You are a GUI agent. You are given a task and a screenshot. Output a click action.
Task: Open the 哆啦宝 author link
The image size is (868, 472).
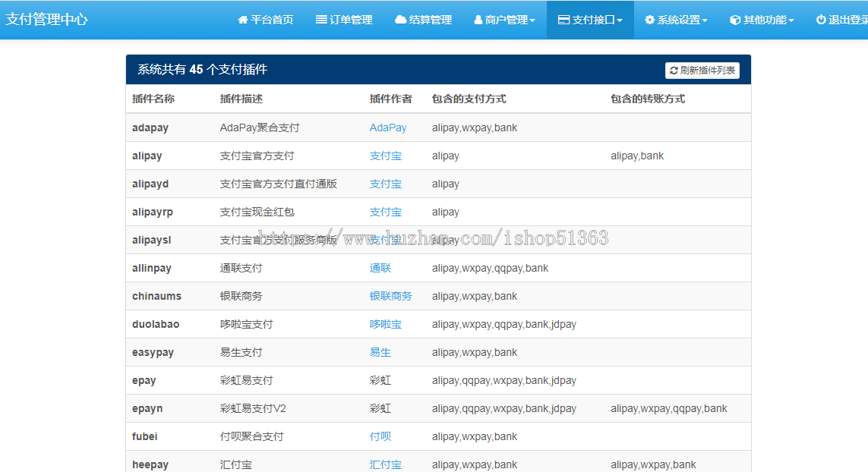pyautogui.click(x=385, y=324)
